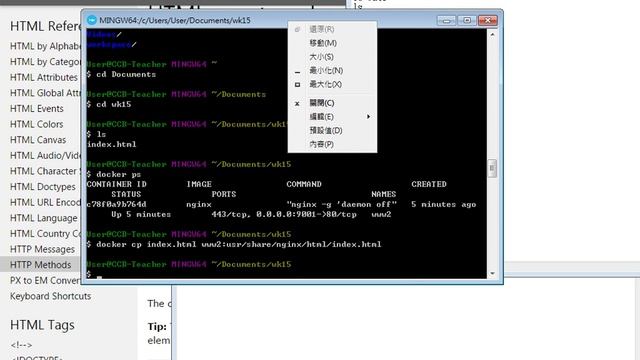Select the highlighted HTTP Methods sidebar link
This screenshot has width=640, height=360.
(40, 265)
